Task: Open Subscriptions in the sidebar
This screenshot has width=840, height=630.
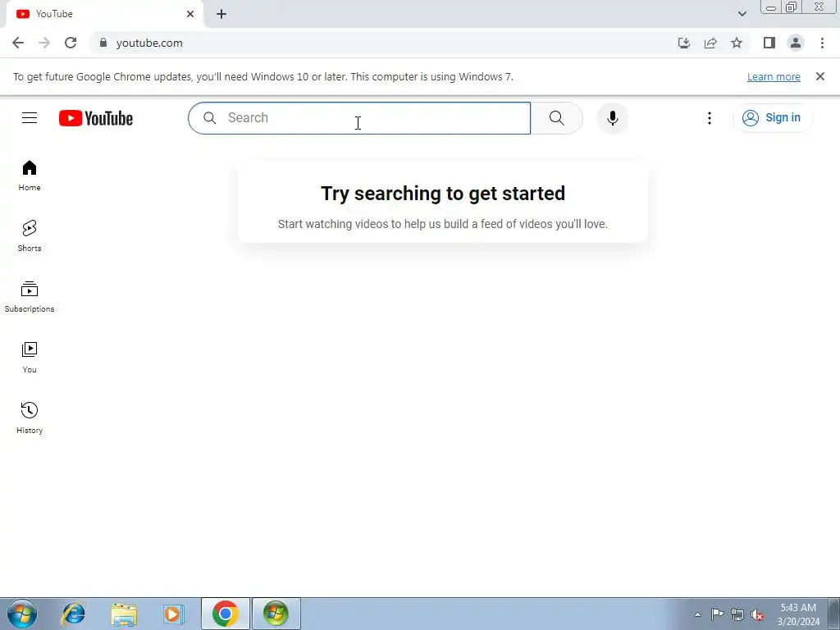Action: tap(30, 297)
